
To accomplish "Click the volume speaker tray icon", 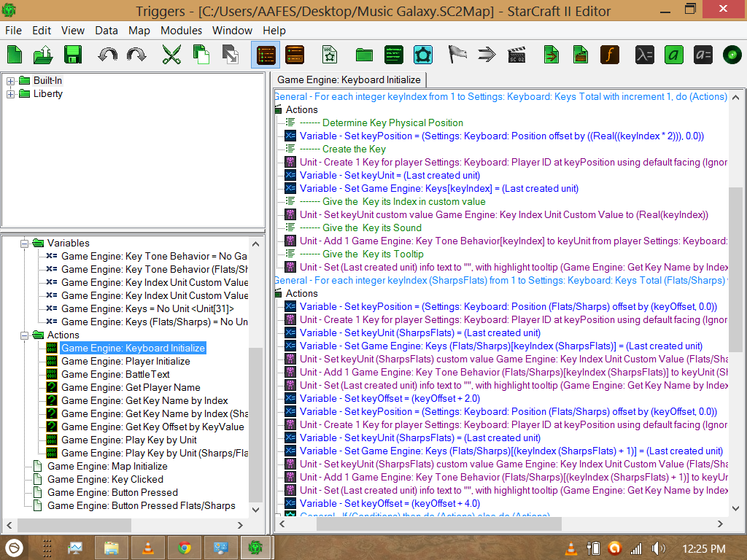I will click(659, 548).
